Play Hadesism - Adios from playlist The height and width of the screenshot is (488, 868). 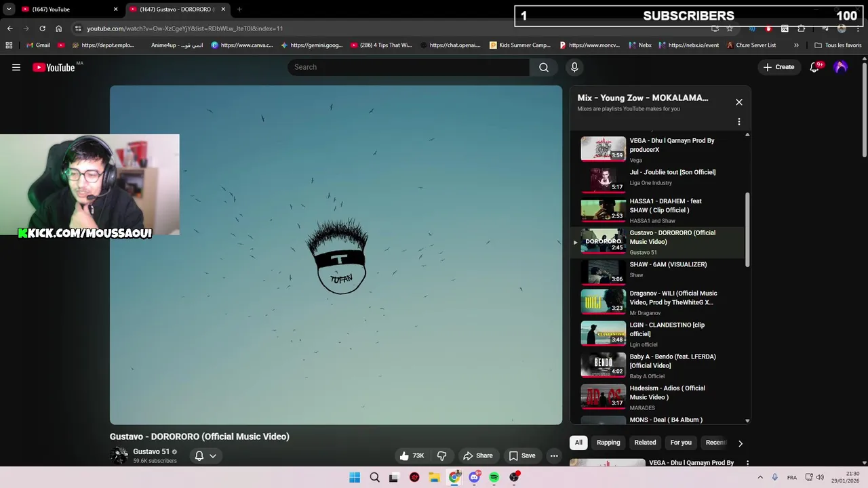(658, 396)
